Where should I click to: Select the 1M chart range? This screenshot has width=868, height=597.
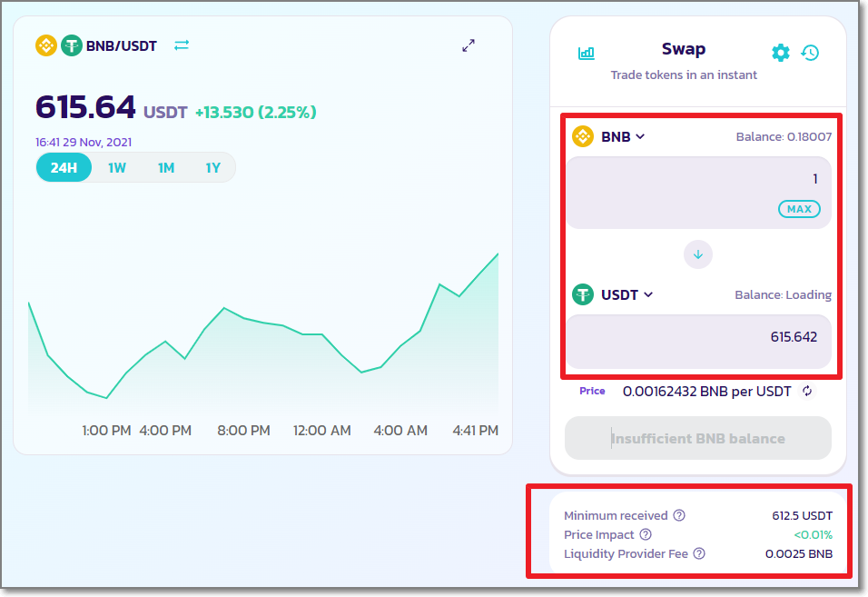(166, 168)
